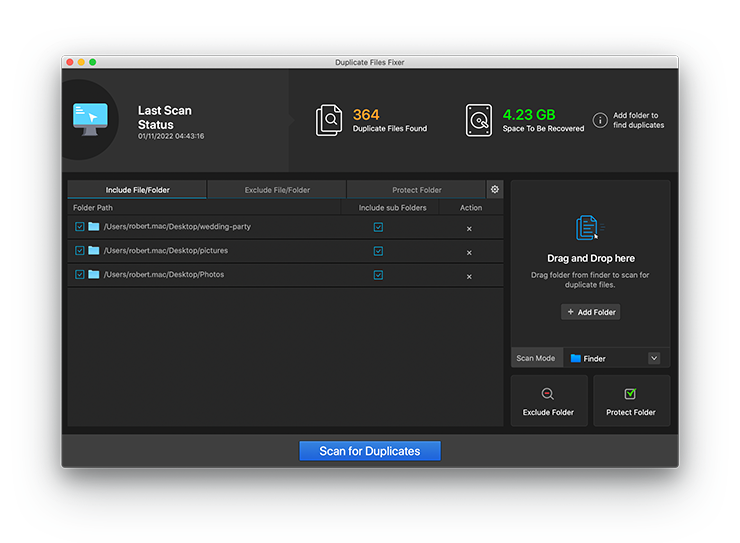Uncheck the wedding-party folder checkbox
Viewport: 740px width, 543px height.
pyautogui.click(x=80, y=226)
